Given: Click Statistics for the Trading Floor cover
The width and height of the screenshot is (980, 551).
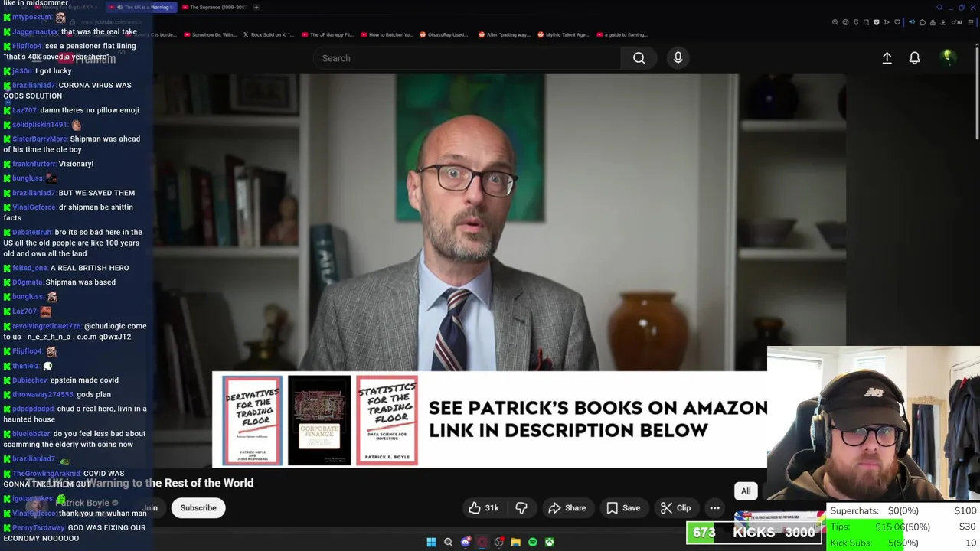Looking at the screenshot, I should pos(387,420).
